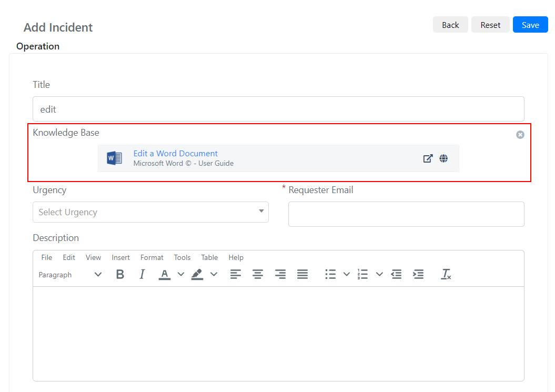This screenshot has height=392, width=555.
Task: Center align text in editor
Action: 258,275
